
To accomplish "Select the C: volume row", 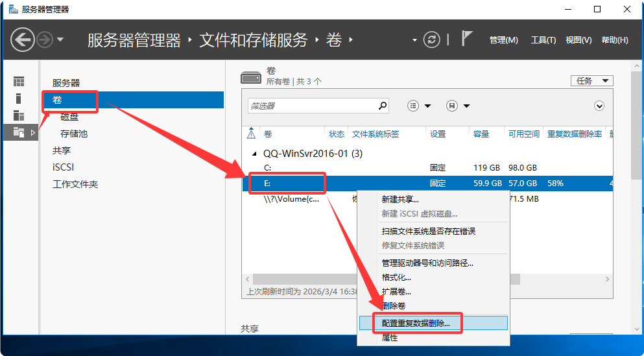I will [427, 167].
